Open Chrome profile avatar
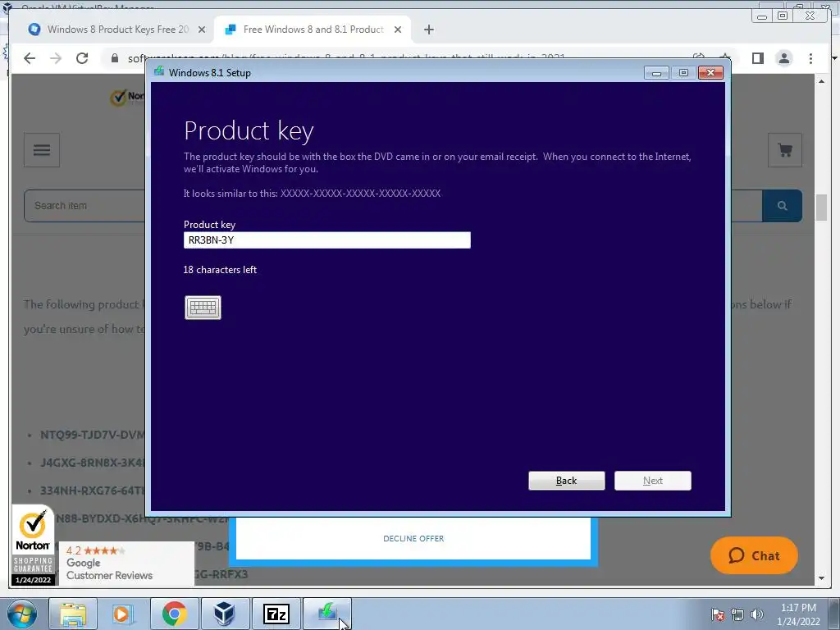 [x=783, y=58]
